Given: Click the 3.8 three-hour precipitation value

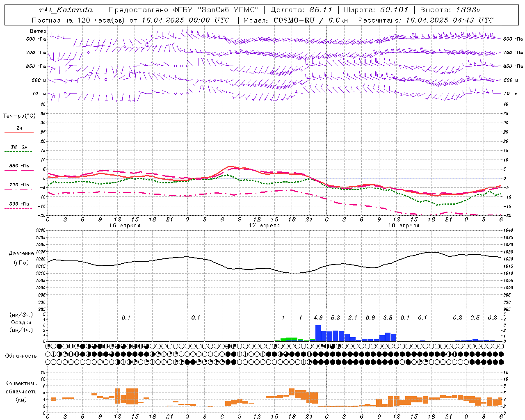Looking at the screenshot, I should [x=388, y=318].
